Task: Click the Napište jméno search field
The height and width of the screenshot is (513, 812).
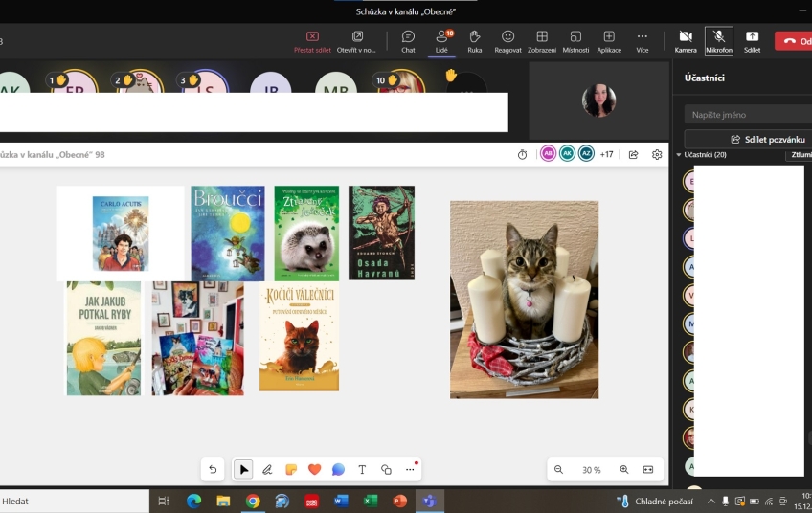Action: tap(748, 115)
